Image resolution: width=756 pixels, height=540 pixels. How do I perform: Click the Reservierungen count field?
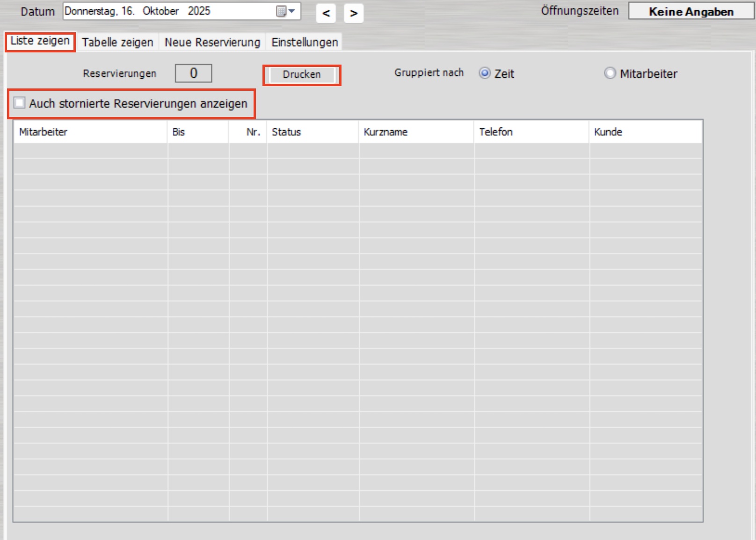[x=193, y=73]
